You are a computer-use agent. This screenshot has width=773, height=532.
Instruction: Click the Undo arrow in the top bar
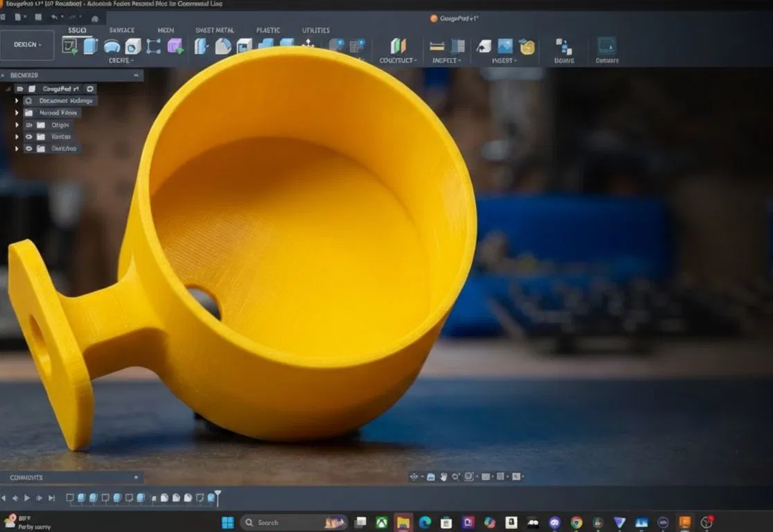pos(54,17)
